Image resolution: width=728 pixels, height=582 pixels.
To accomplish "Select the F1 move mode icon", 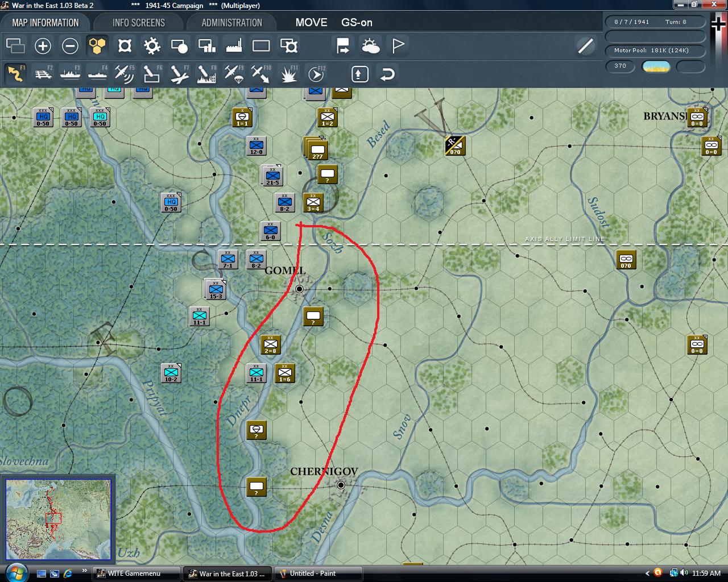I will point(15,74).
